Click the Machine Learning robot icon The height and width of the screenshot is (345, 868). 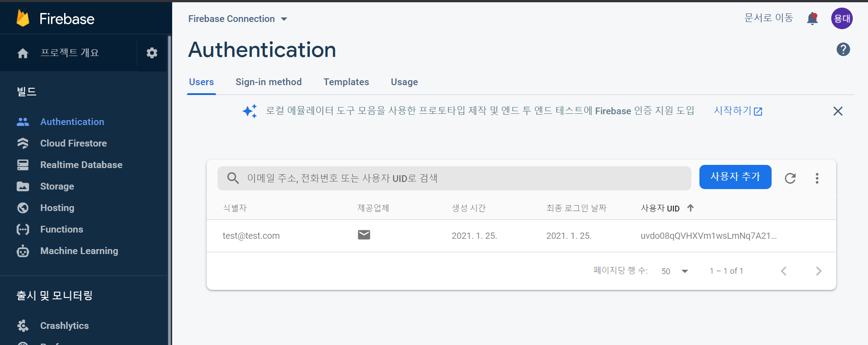click(x=23, y=251)
